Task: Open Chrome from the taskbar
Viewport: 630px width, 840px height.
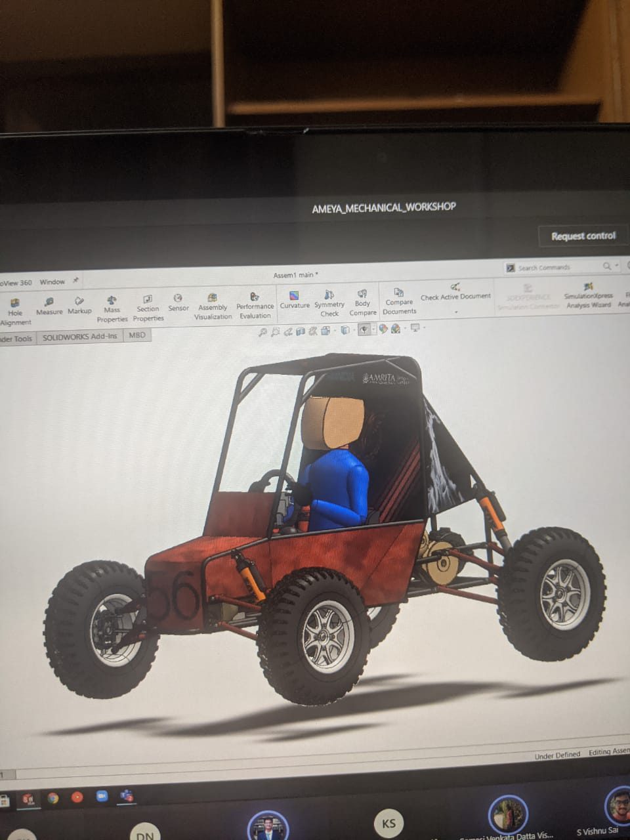Action: (x=52, y=798)
